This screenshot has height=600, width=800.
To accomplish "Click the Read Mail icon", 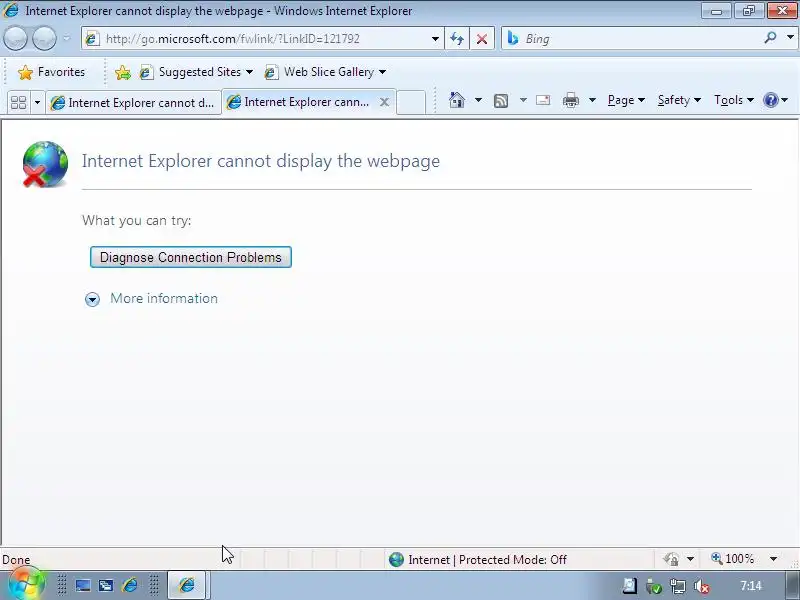I will (x=543, y=100).
